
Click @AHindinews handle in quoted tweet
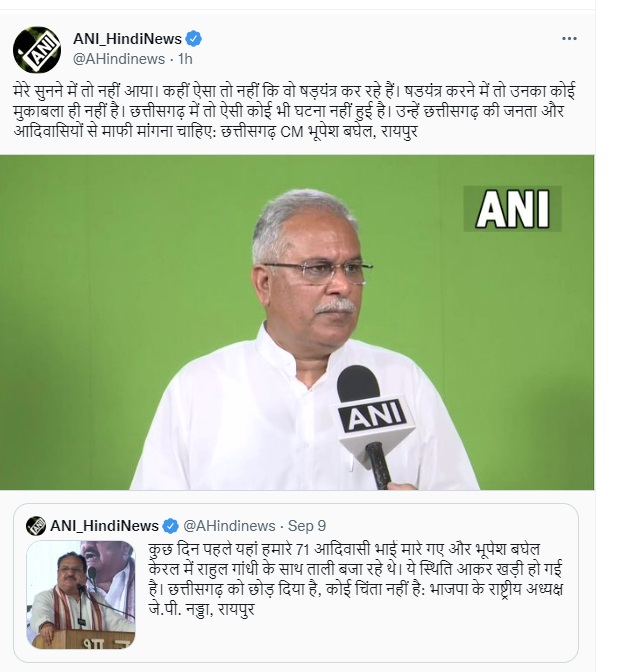point(229,526)
